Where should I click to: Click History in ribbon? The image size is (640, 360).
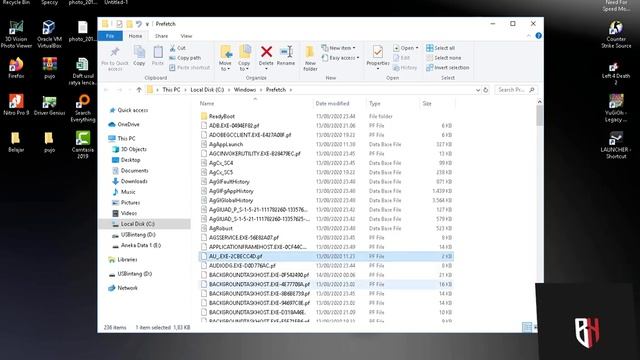click(x=405, y=68)
